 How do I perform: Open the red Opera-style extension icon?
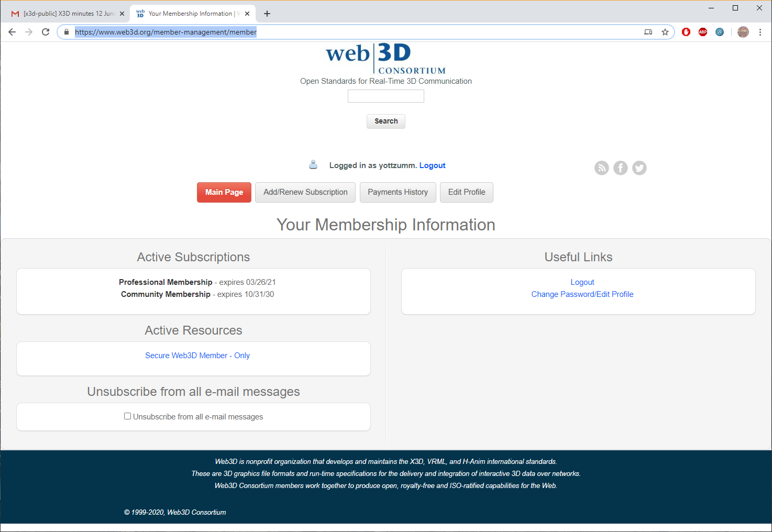pyautogui.click(x=686, y=32)
